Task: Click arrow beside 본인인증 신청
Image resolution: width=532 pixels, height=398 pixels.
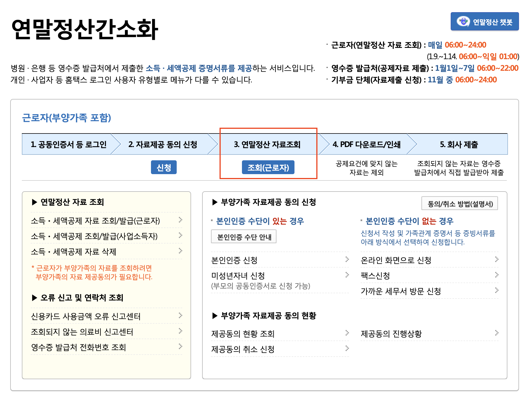Action: pyautogui.click(x=347, y=260)
